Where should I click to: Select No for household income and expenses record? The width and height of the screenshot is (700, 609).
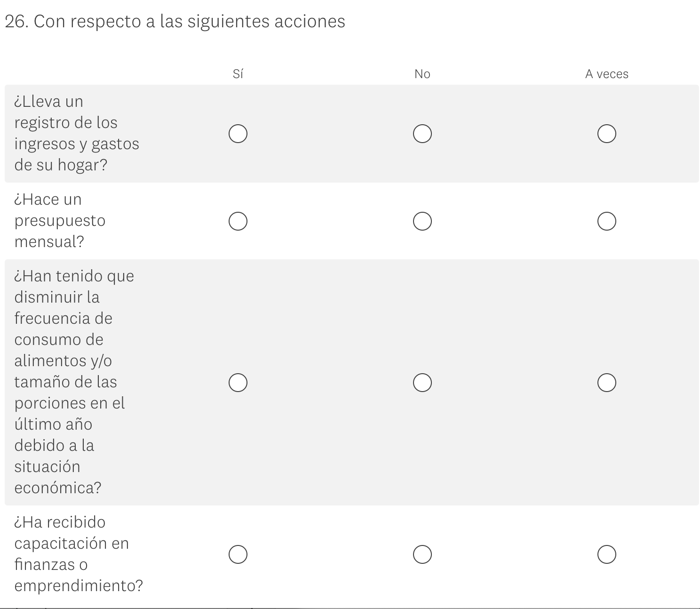pyautogui.click(x=422, y=134)
